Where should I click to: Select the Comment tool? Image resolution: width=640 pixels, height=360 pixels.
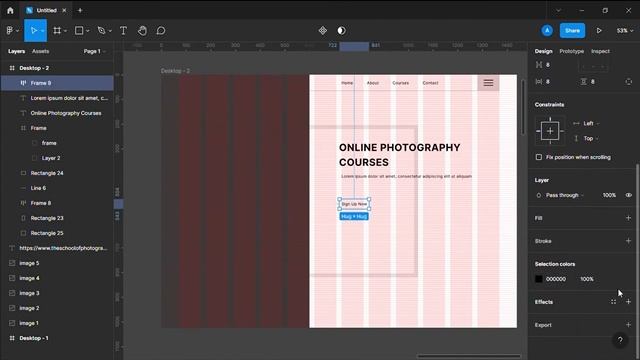point(161,31)
